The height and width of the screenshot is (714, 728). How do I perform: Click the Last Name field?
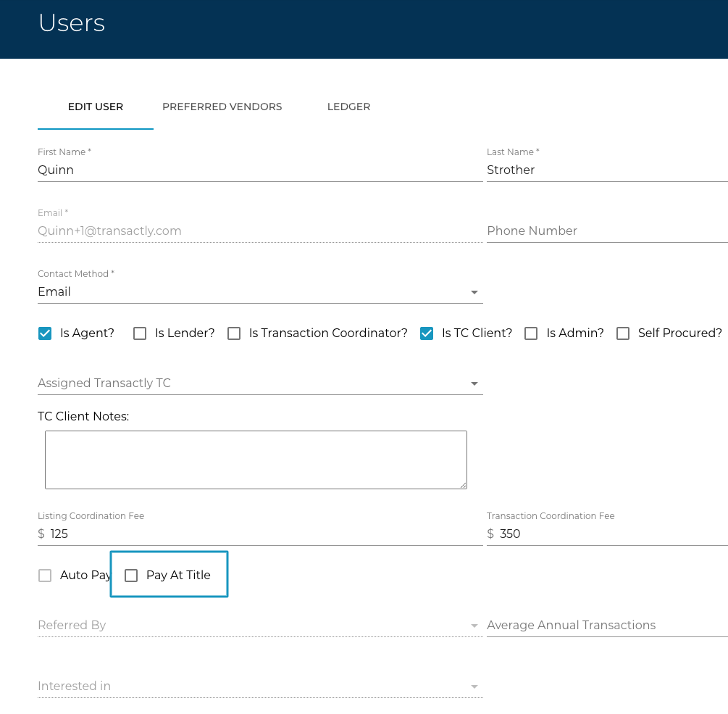click(606, 170)
